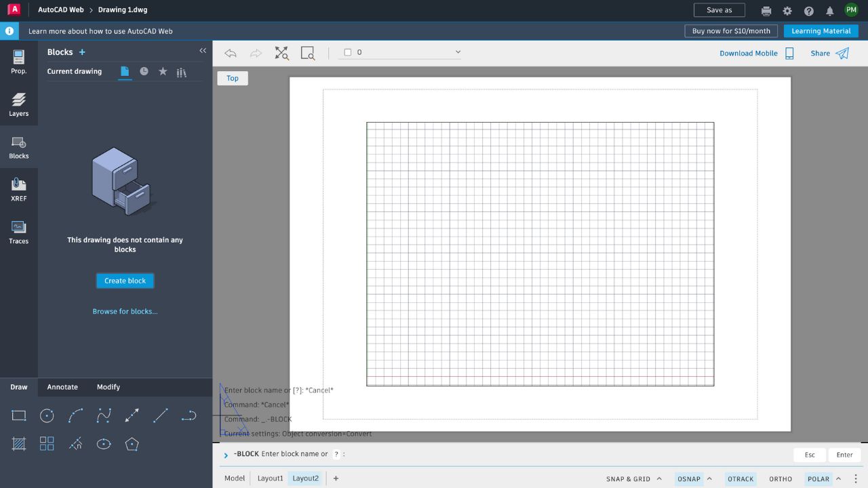Toggle OSNAP off
Image resolution: width=868 pixels, height=488 pixels.
(688, 479)
